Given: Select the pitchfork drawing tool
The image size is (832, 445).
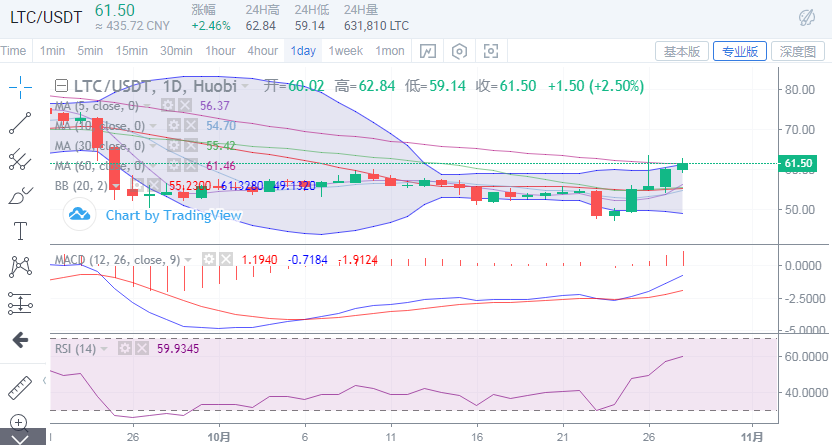Looking at the screenshot, I should (x=20, y=159).
